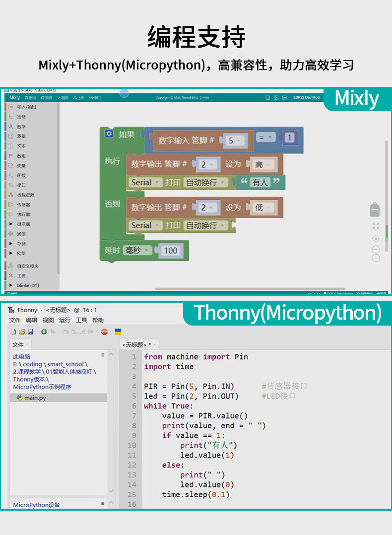Open the 编辑 menu in Thonny
This screenshot has width=392, height=535.
pyautogui.click(x=31, y=320)
